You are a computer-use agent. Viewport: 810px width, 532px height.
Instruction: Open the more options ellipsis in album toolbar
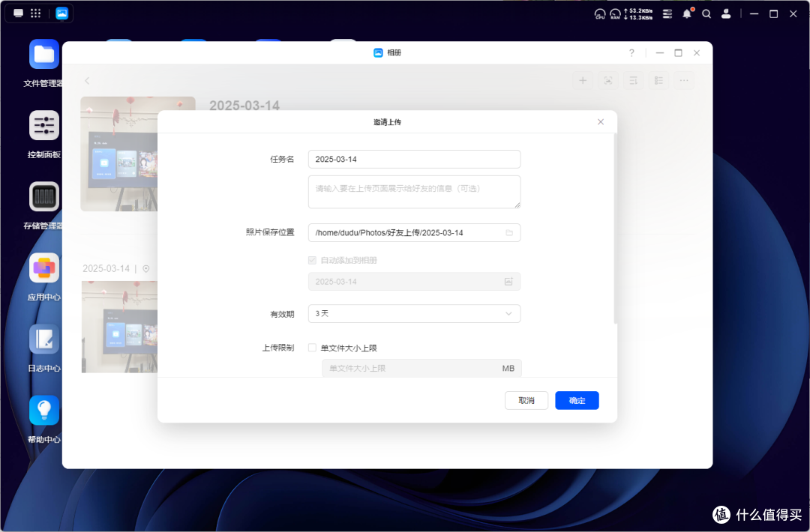tap(684, 80)
